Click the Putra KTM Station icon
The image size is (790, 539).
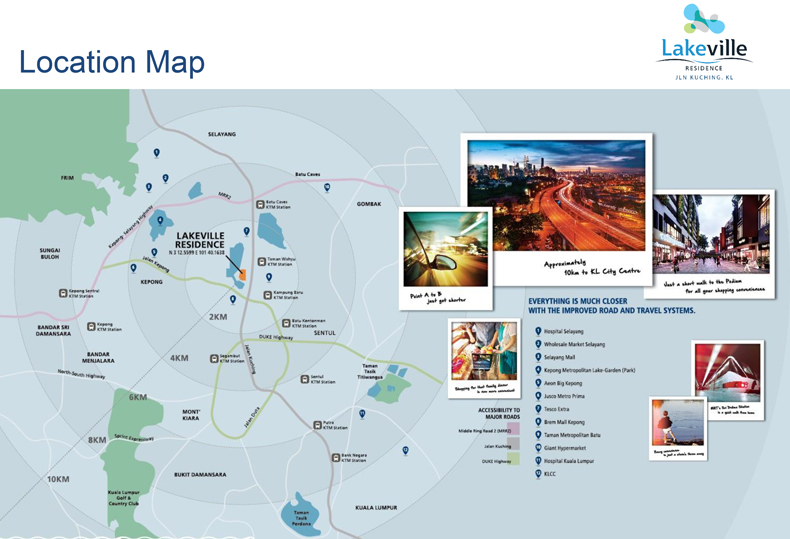[317, 425]
